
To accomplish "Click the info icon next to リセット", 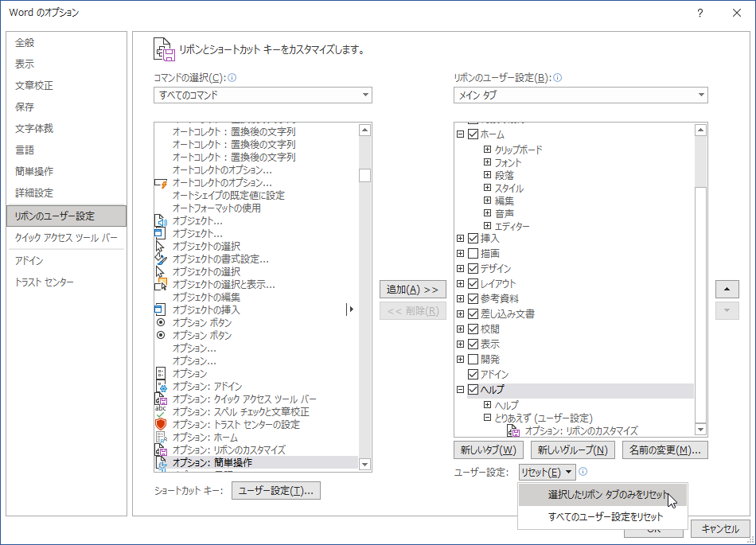I will point(583,472).
